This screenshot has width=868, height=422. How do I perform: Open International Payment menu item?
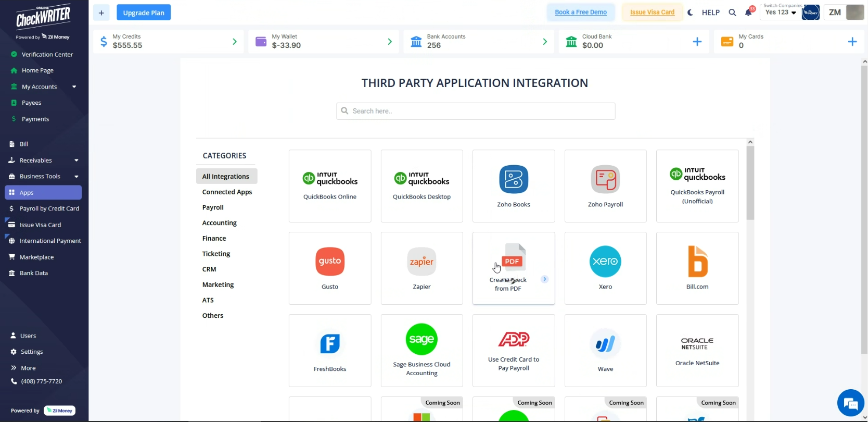tap(45, 241)
